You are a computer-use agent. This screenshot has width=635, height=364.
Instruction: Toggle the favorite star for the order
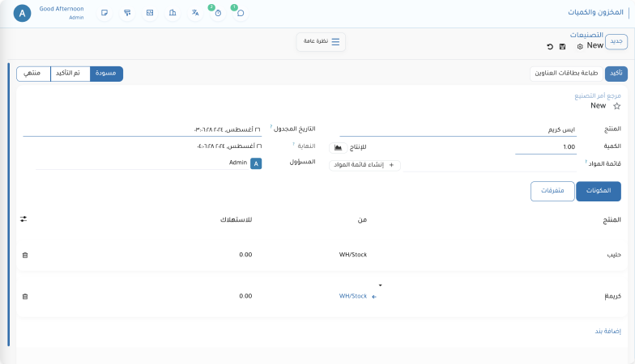(x=616, y=106)
